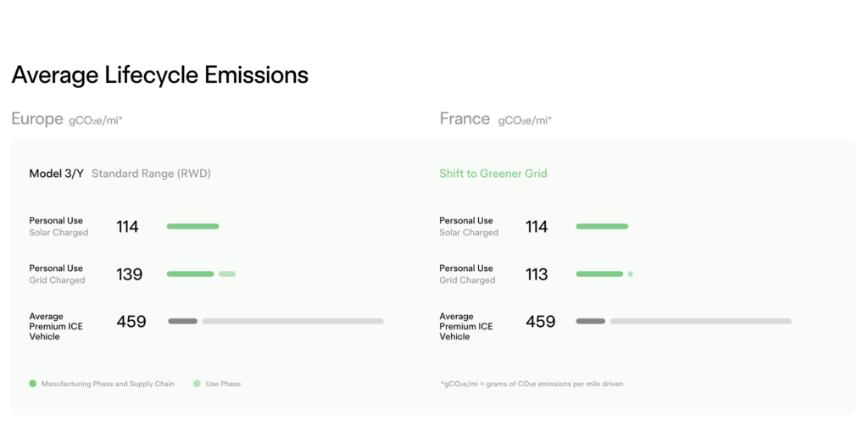Click Europe grid charged light green segment

(226, 274)
